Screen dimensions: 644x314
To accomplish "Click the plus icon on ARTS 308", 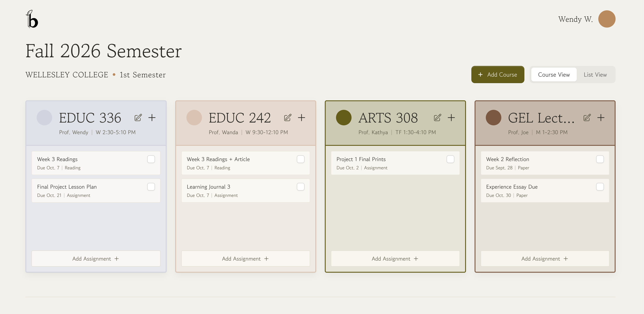I will point(451,118).
